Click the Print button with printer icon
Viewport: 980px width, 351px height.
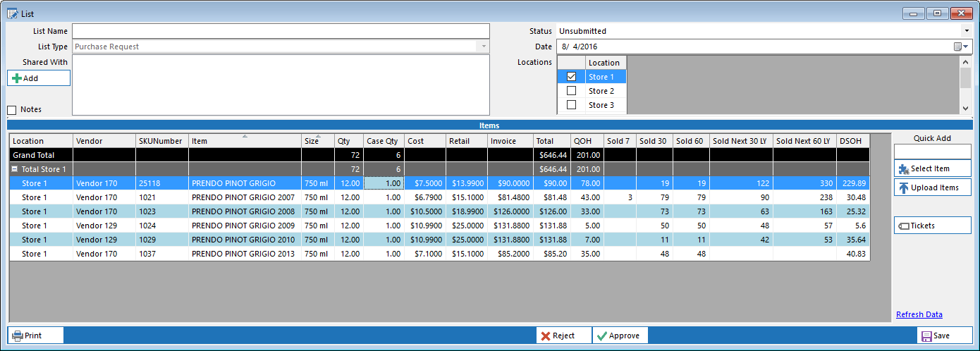click(x=35, y=335)
